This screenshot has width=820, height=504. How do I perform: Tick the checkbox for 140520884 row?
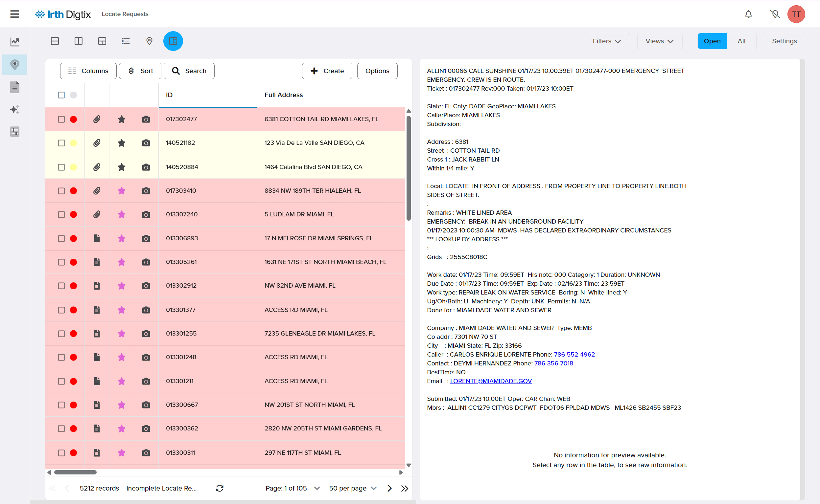[61, 167]
